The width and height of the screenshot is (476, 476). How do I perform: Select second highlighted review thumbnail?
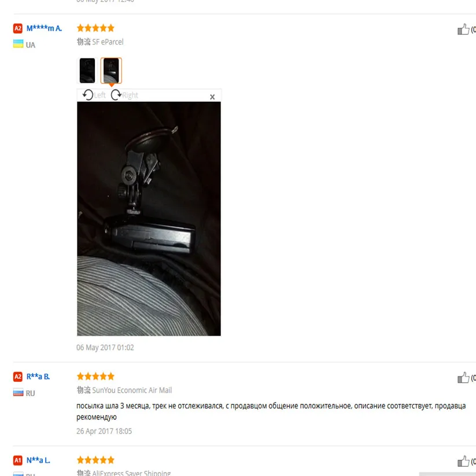(x=111, y=71)
